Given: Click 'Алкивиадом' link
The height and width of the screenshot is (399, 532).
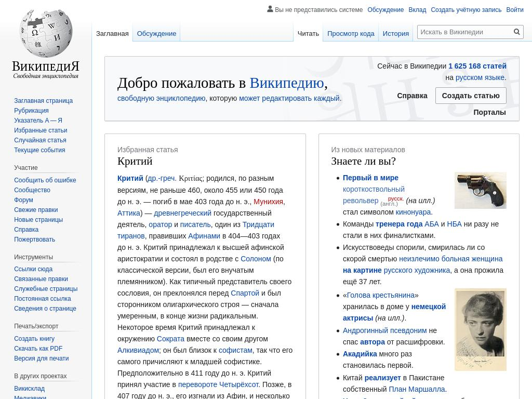Looking at the screenshot, I should [138, 350].
